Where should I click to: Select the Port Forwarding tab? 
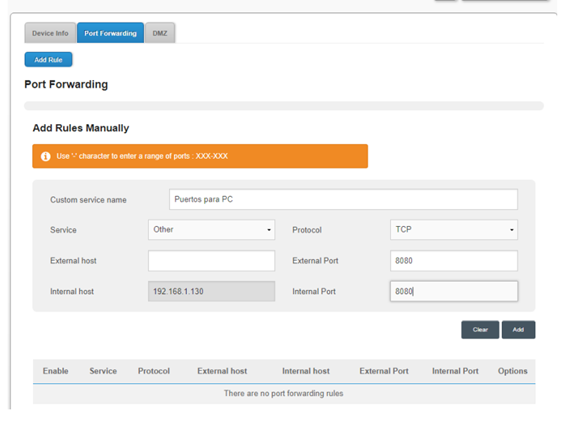tap(110, 33)
